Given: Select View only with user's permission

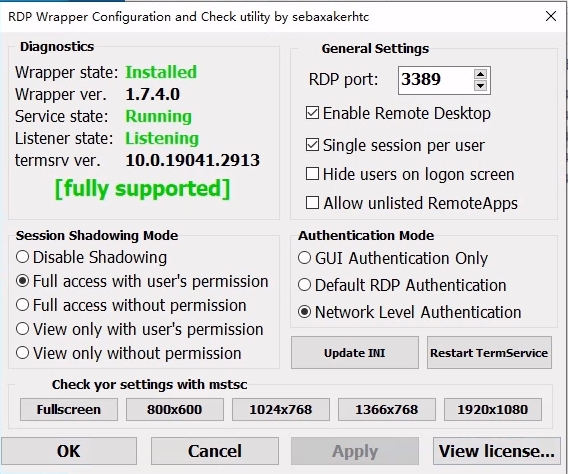Looking at the screenshot, I should pos(22,329).
